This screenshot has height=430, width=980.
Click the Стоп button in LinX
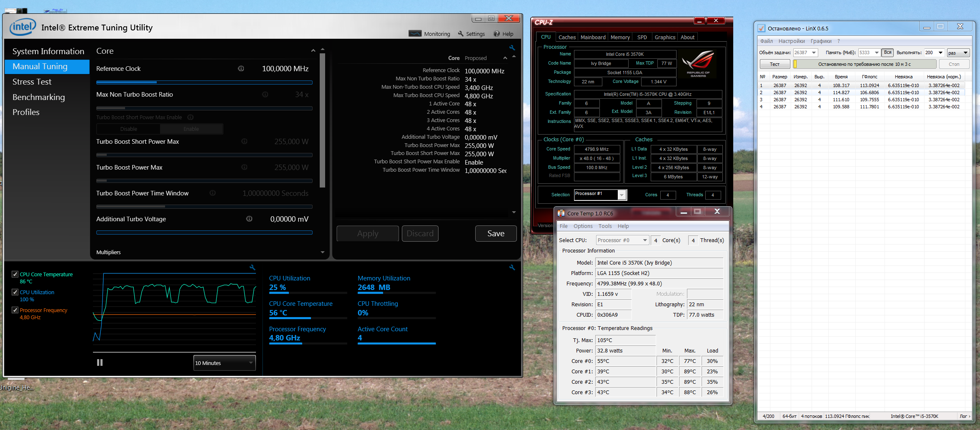(954, 64)
